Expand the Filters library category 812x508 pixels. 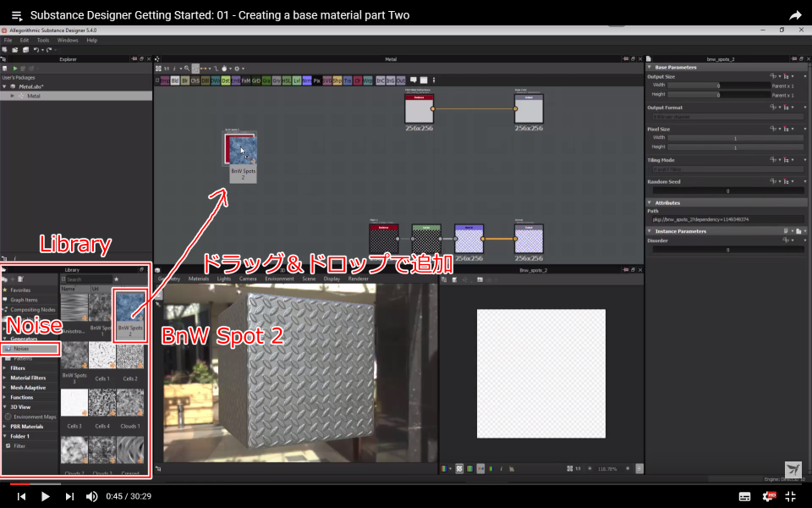point(5,368)
